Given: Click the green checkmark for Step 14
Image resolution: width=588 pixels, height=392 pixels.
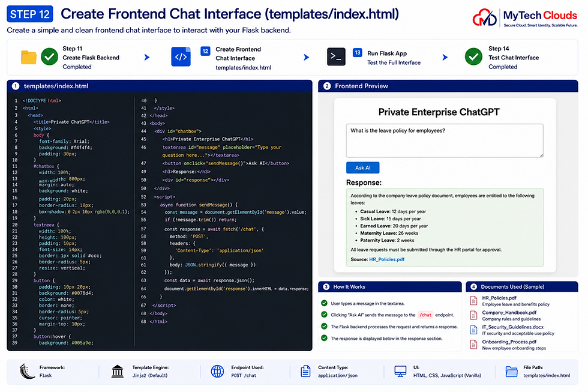Looking at the screenshot, I should pos(473,56).
